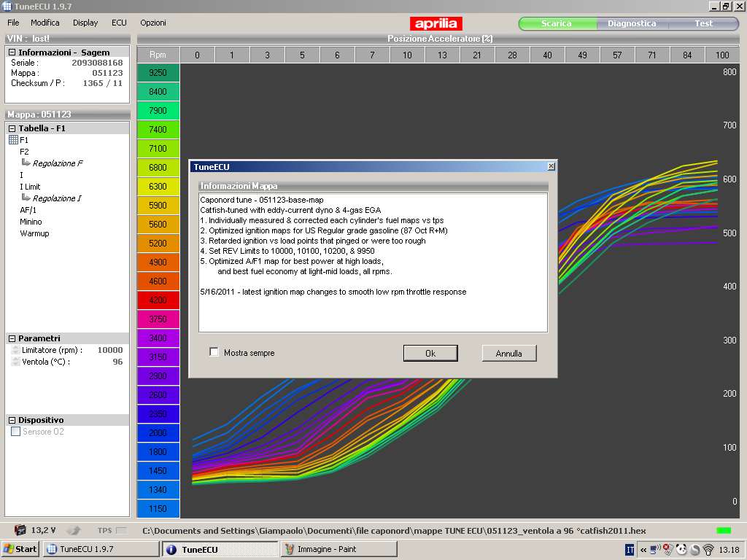Click Annulla in the TuneECU dialog
The width and height of the screenshot is (747, 560).
pos(508,354)
